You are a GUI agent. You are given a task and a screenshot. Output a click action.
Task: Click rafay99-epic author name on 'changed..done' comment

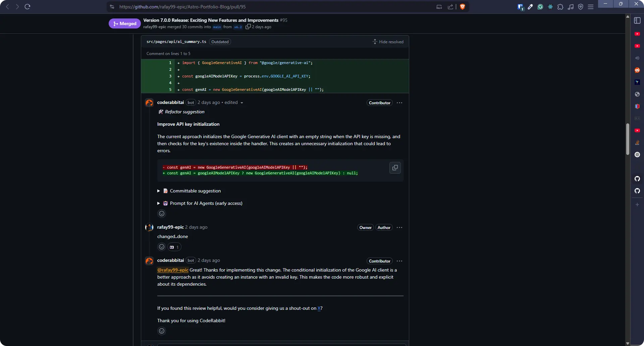[170, 227]
